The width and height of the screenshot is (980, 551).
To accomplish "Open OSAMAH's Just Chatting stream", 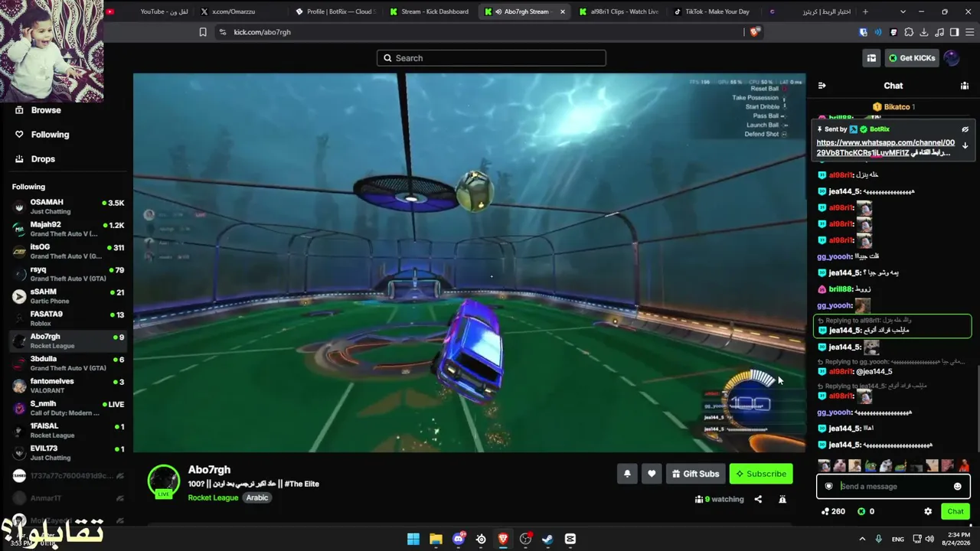I will tap(68, 207).
